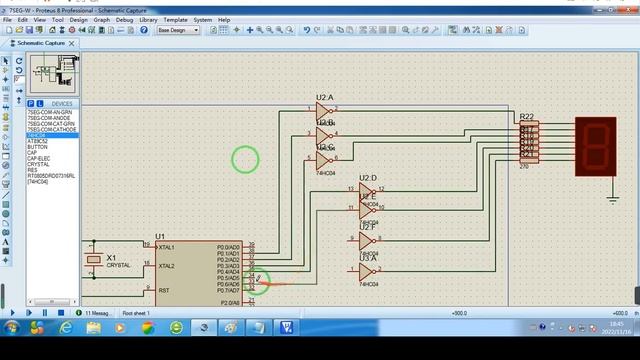Click the red Remove sheet icon
The height and width of the screenshot is (360, 640).
pyautogui.click(x=499, y=30)
